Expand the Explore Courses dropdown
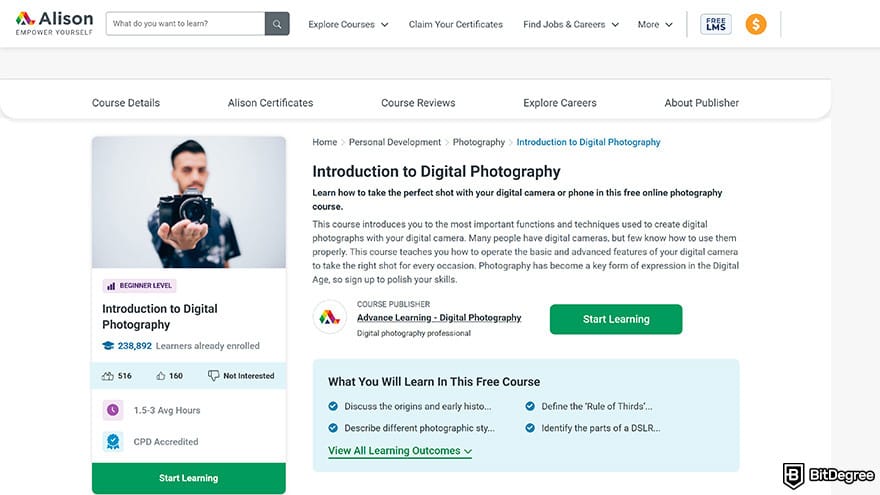This screenshot has height=495, width=880. (x=348, y=24)
